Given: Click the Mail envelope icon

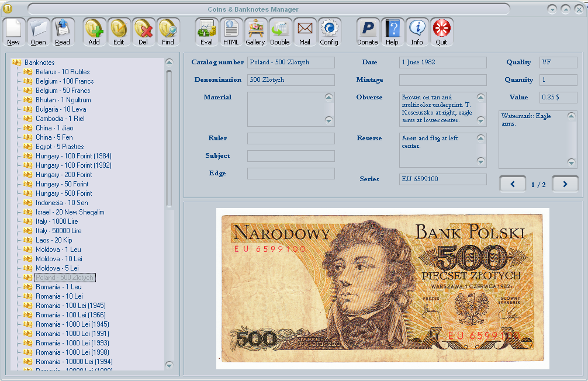Looking at the screenshot, I should (305, 32).
